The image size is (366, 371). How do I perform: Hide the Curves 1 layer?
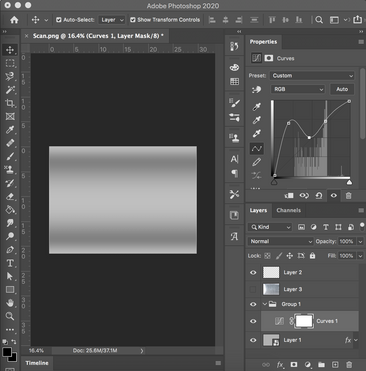pos(253,321)
